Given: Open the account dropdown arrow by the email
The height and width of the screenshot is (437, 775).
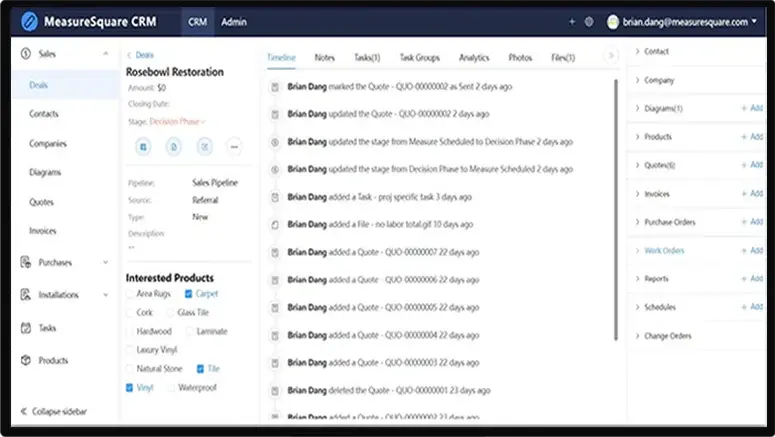Looking at the screenshot, I should [x=754, y=21].
